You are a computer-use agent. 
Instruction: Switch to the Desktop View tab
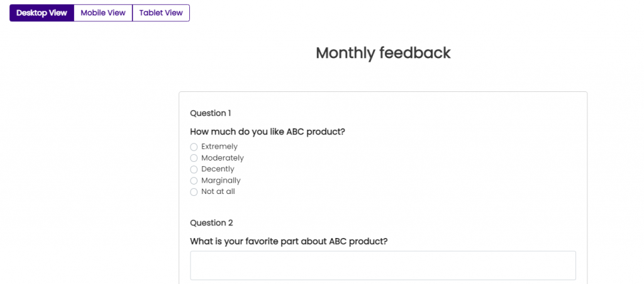42,13
